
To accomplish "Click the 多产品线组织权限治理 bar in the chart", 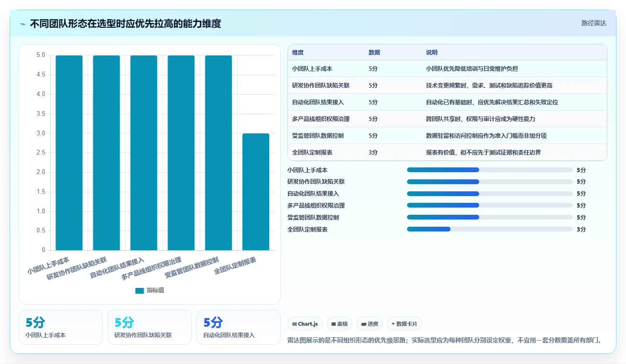I will [x=181, y=153].
